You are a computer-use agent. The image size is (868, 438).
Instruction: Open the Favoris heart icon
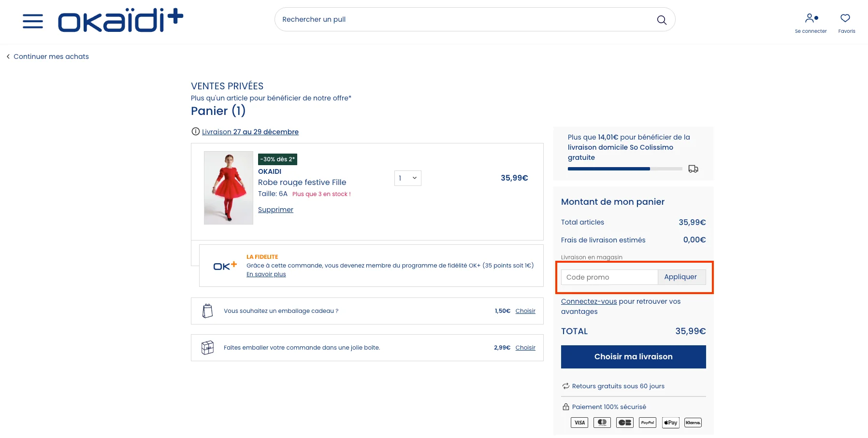pyautogui.click(x=845, y=18)
